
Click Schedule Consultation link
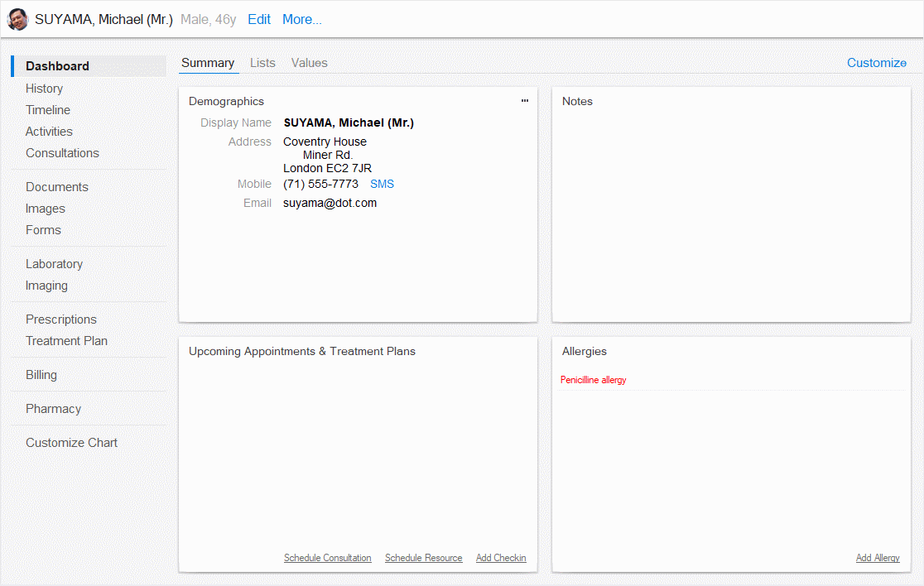pos(327,558)
